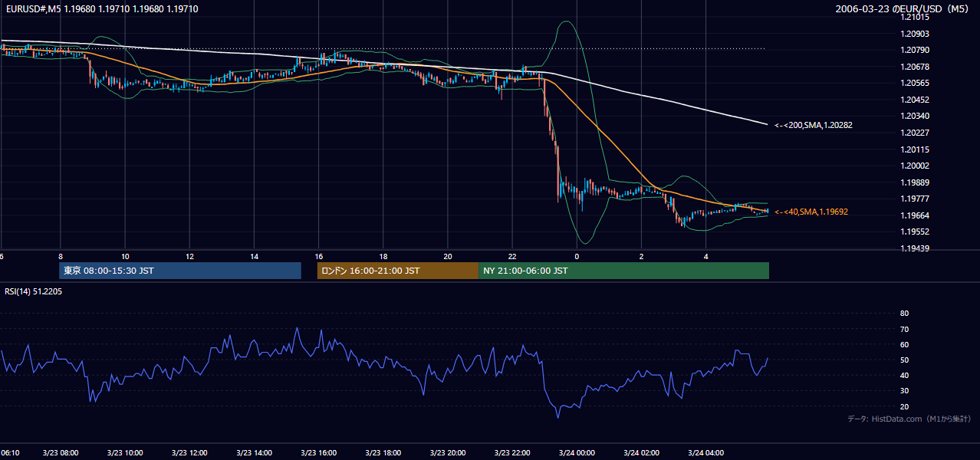Click price axis value 1.19889
Viewport: 980px width, 460px height.
click(x=915, y=182)
